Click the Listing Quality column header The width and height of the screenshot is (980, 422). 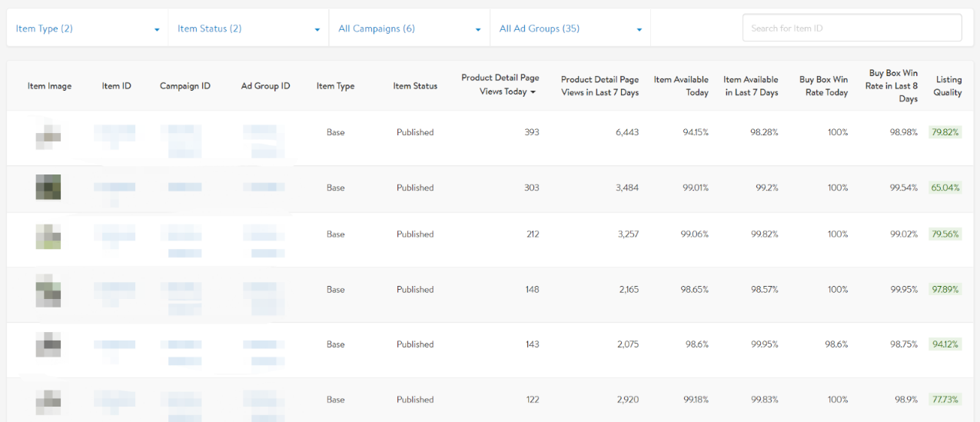click(948, 86)
